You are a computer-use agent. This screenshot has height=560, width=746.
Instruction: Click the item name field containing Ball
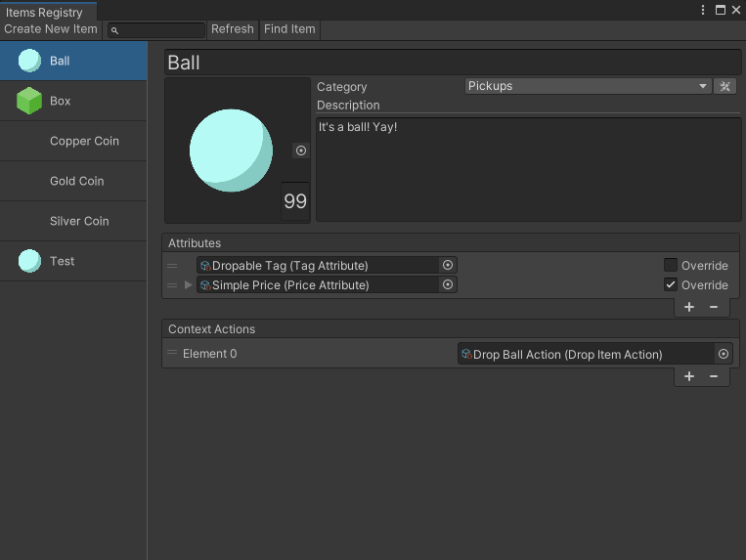453,63
